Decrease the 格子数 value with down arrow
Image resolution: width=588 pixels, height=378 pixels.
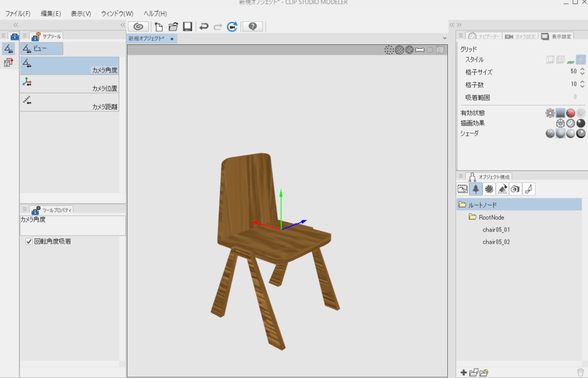[x=582, y=87]
